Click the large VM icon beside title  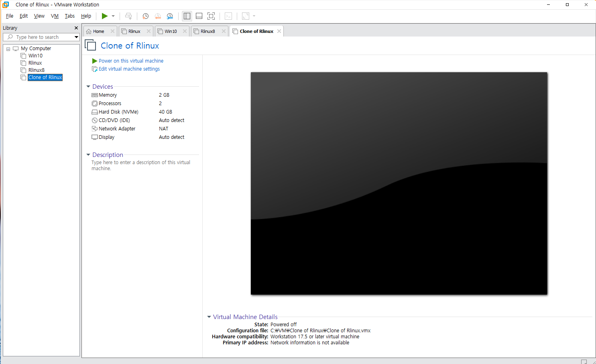91,45
